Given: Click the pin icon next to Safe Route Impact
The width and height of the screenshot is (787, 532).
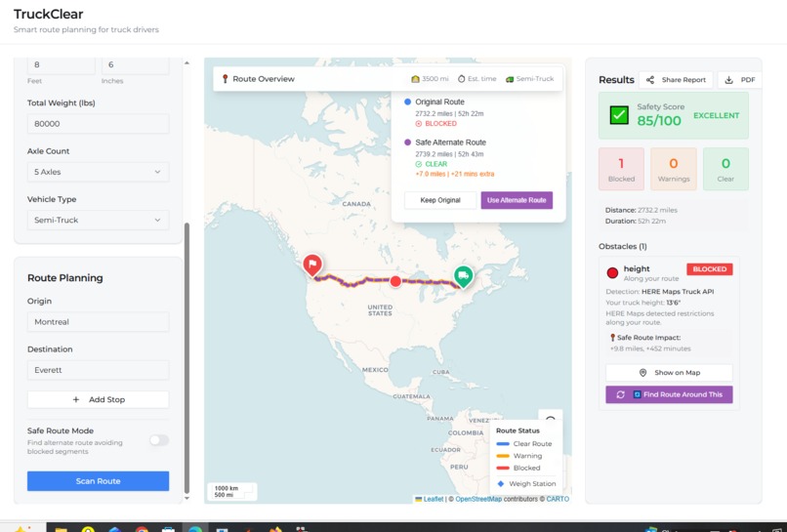Looking at the screenshot, I should point(612,338).
